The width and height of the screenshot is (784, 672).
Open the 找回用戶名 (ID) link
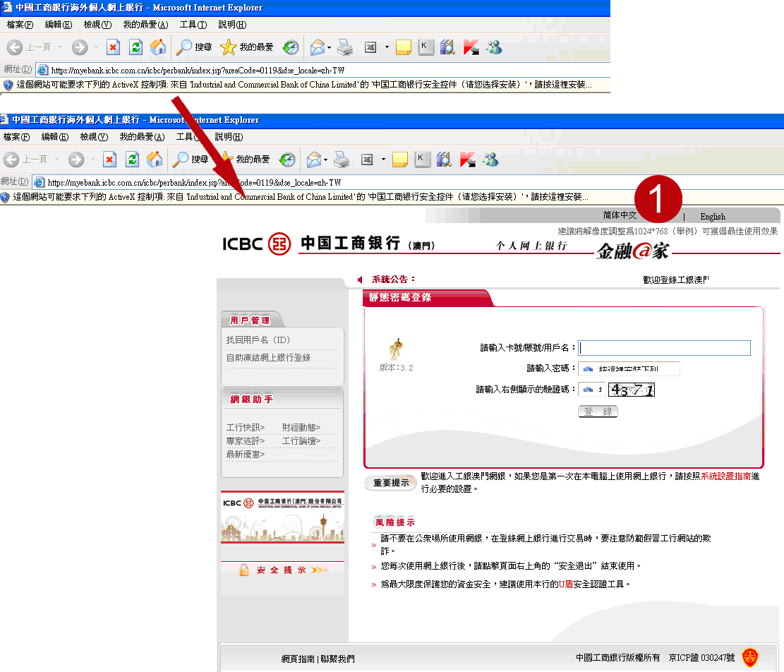tap(258, 340)
